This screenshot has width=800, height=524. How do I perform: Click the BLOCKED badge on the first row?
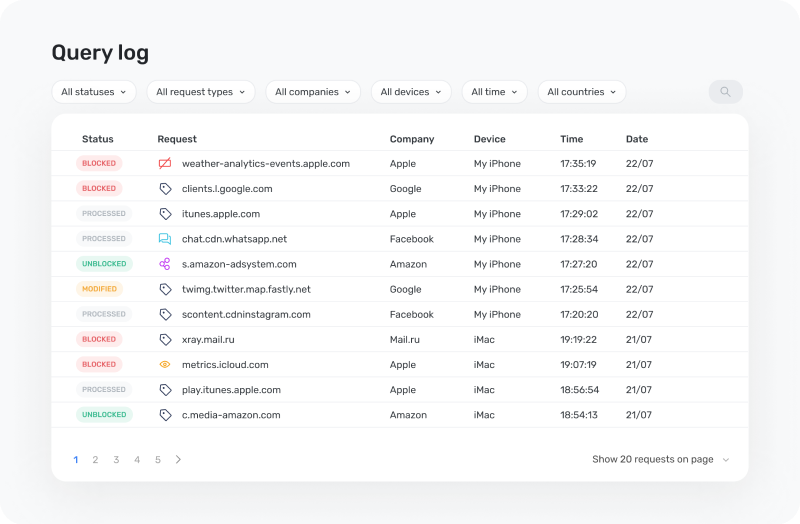coord(99,163)
